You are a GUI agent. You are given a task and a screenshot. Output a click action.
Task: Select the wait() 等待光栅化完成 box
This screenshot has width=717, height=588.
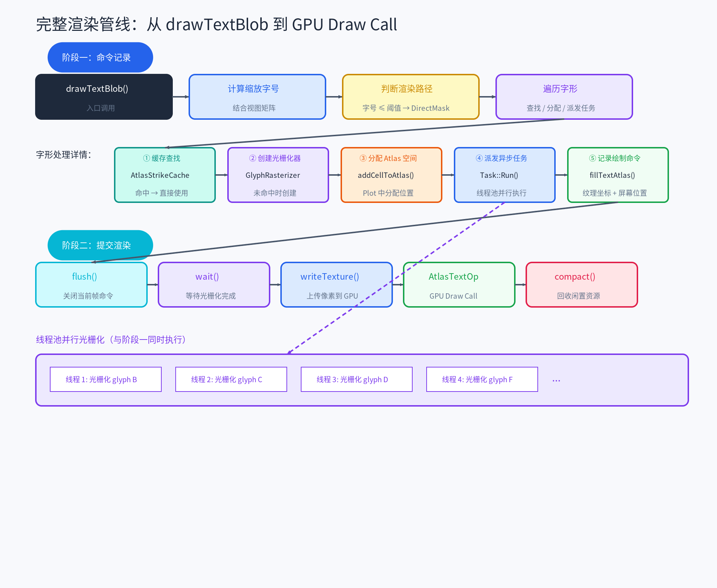214,285
